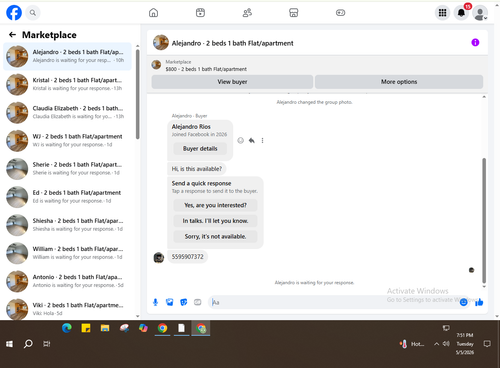This screenshot has width=500, height=368.
Task: Click the 'Hi, is this available?' message
Action: (197, 169)
